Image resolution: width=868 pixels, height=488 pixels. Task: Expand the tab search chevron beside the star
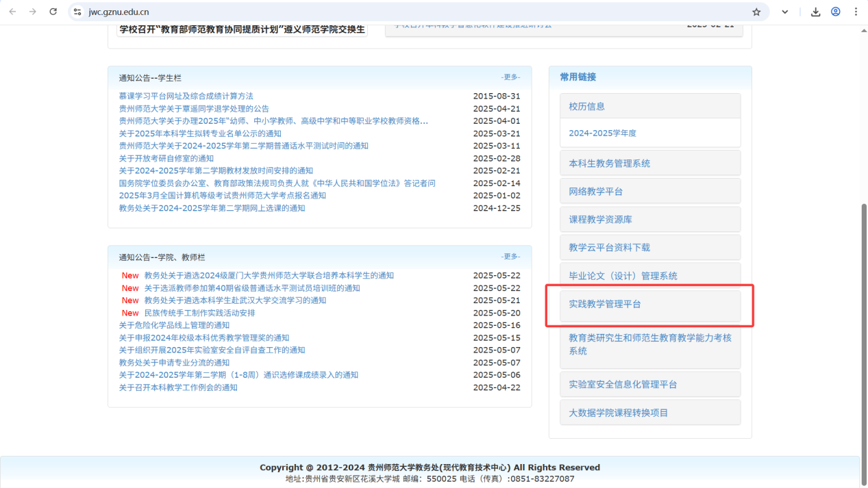click(x=784, y=12)
